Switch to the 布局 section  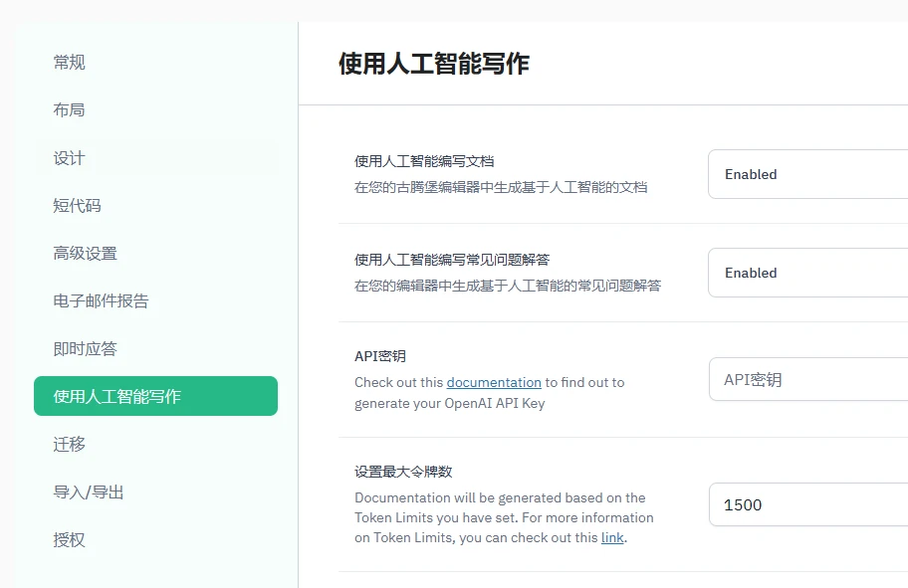pyautogui.click(x=68, y=109)
